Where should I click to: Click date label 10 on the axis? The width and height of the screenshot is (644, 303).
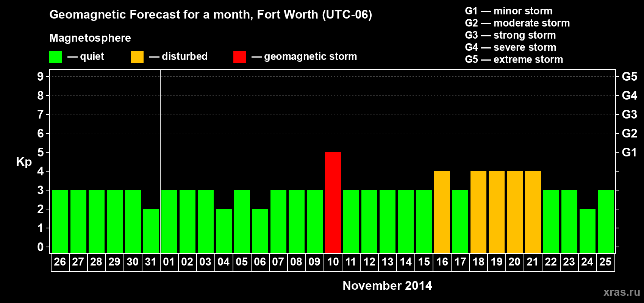coord(333,262)
